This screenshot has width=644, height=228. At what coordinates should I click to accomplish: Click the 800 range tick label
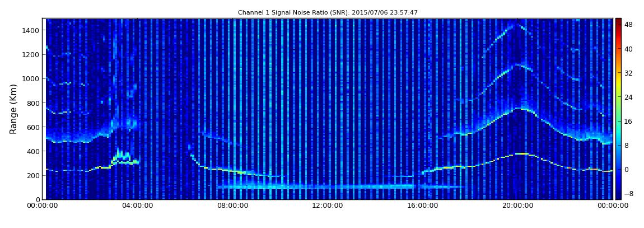click(33, 103)
